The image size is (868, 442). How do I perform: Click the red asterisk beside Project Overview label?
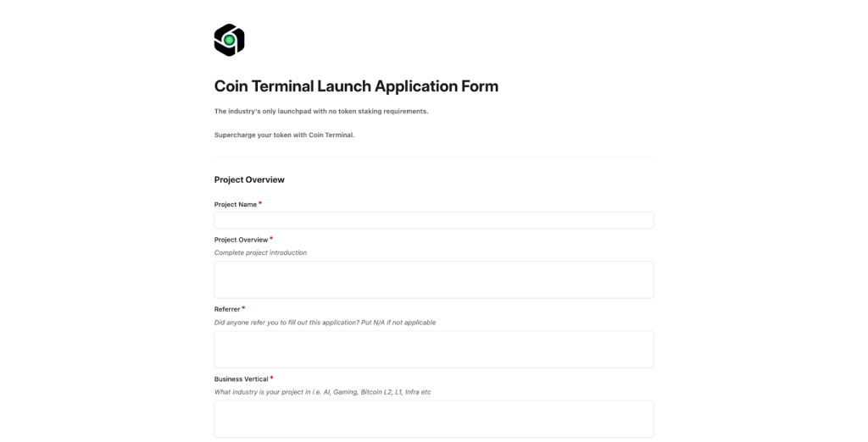pos(270,239)
